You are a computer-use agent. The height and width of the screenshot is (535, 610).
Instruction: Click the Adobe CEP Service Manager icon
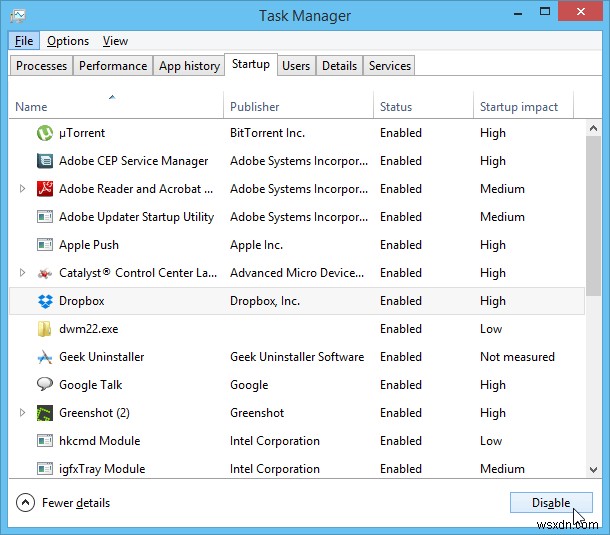click(45, 161)
